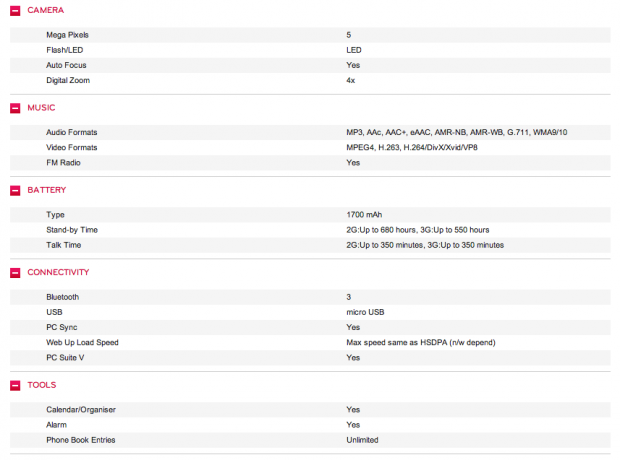Screen dimensions: 620x460
Task: Click the 1700 mAh battery type value
Action: (364, 215)
